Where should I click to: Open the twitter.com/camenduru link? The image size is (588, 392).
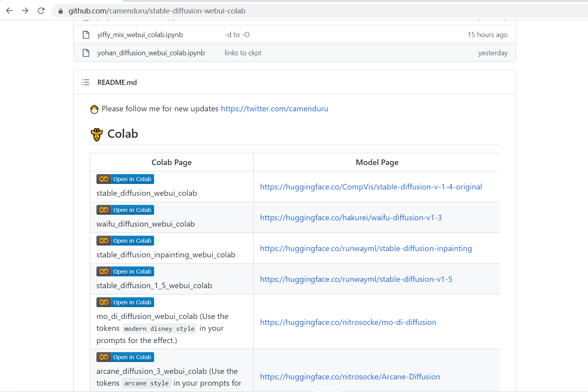(x=274, y=109)
